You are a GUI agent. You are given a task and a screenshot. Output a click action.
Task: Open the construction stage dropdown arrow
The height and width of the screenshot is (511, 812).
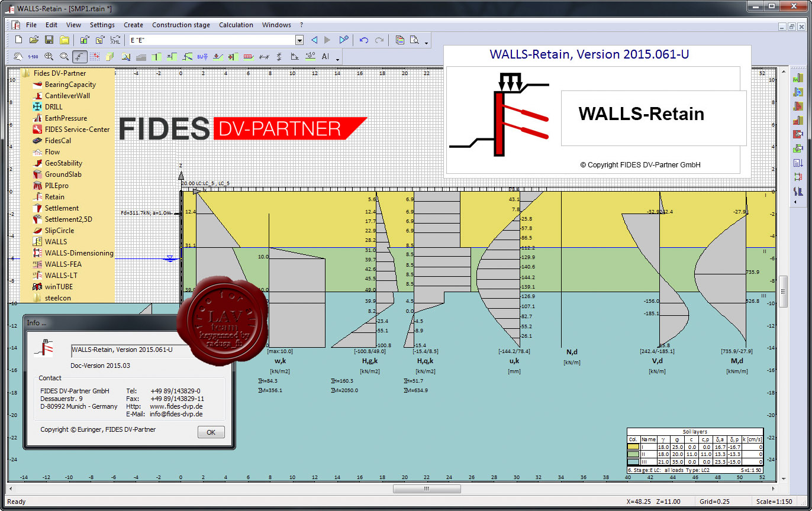[x=299, y=40]
